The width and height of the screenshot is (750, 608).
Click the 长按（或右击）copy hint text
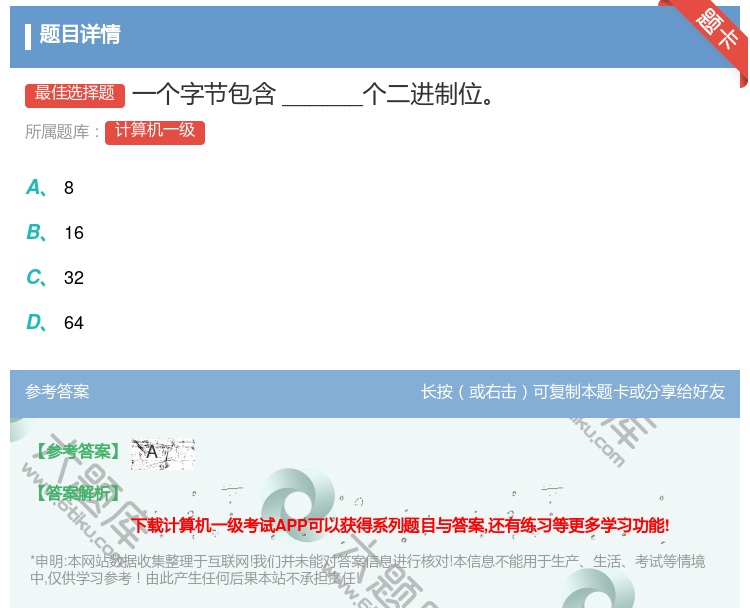tap(573, 392)
